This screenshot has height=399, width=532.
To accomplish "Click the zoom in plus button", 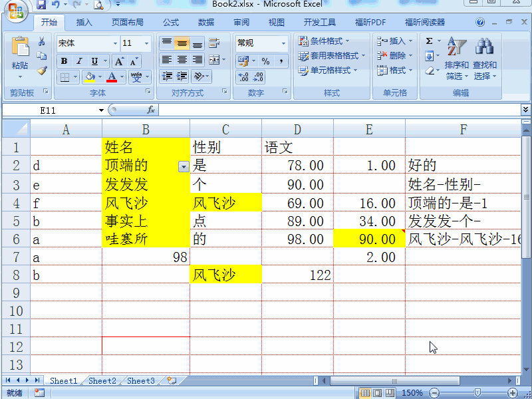I will coord(513,393).
